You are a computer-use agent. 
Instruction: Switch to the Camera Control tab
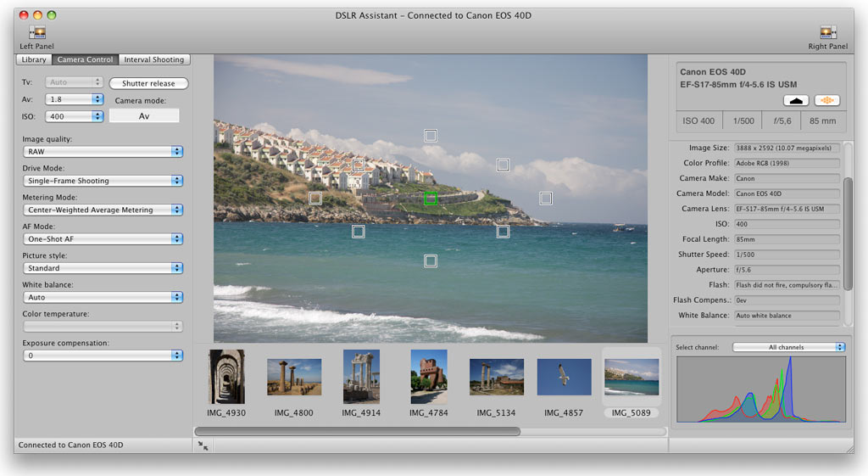(x=86, y=59)
